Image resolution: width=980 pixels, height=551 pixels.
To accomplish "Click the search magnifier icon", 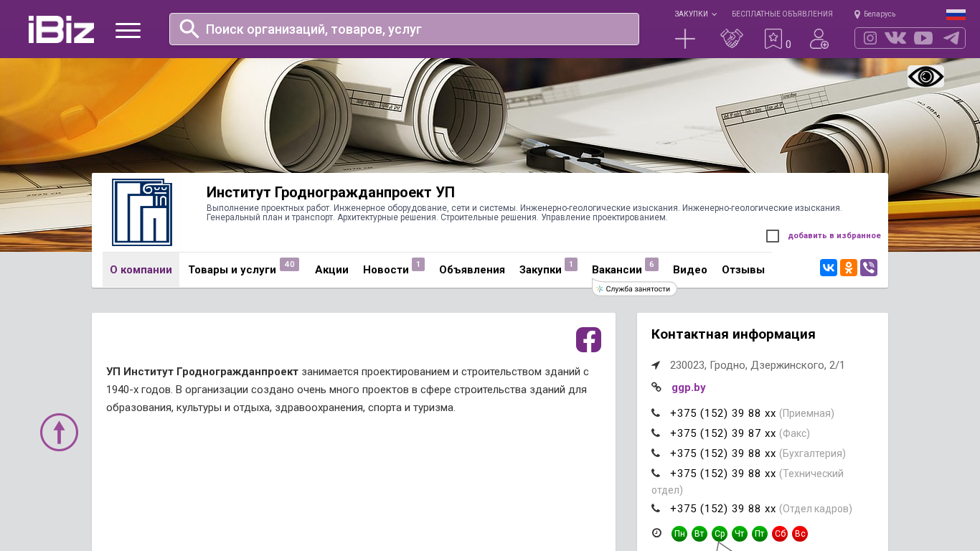I will (189, 29).
